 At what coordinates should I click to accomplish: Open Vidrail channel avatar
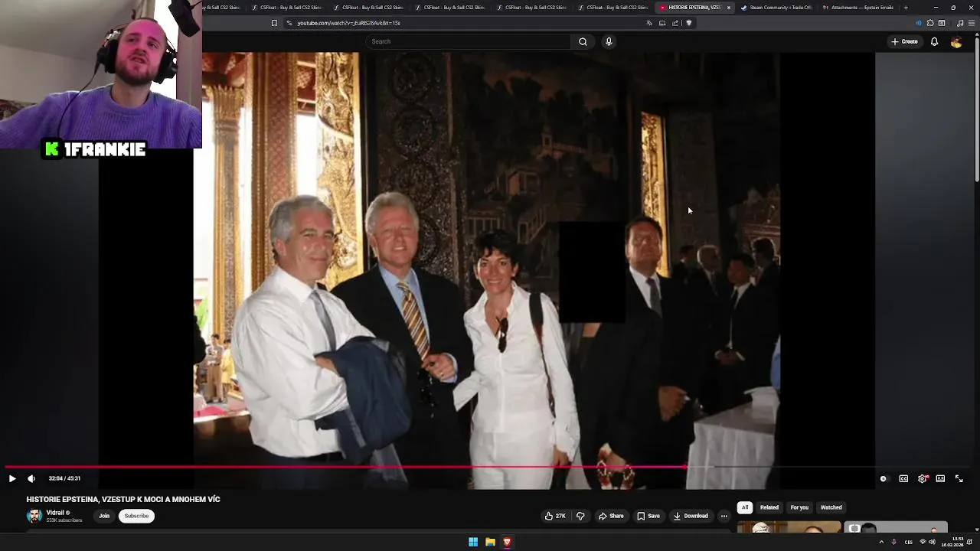coord(34,515)
